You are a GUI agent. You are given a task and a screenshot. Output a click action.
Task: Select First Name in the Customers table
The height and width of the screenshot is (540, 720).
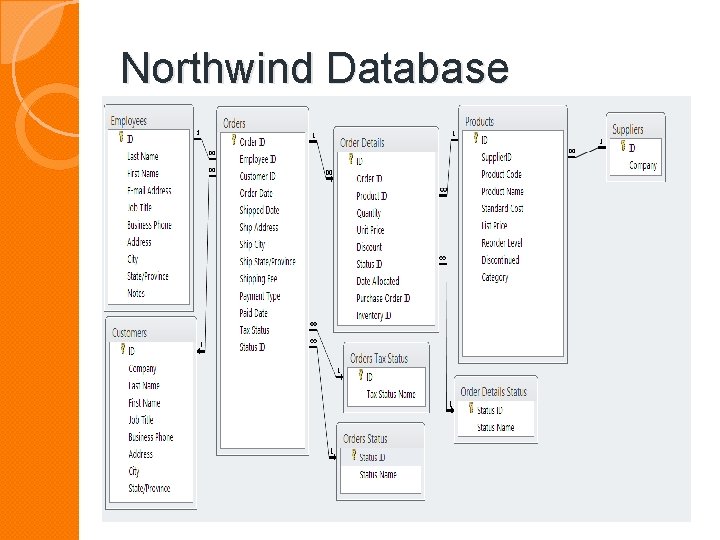coord(144,403)
